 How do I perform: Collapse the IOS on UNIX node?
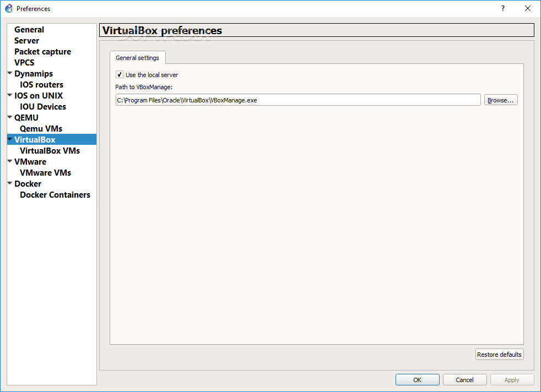pos(10,95)
